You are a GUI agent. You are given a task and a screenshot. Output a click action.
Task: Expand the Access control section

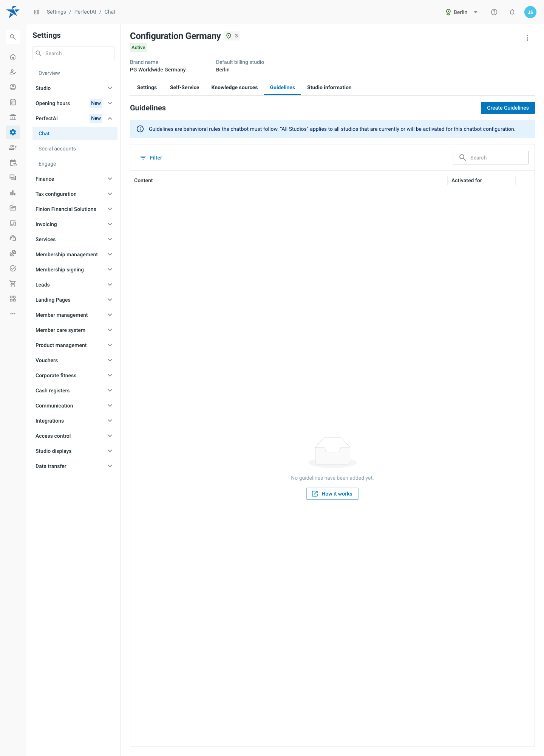point(75,436)
